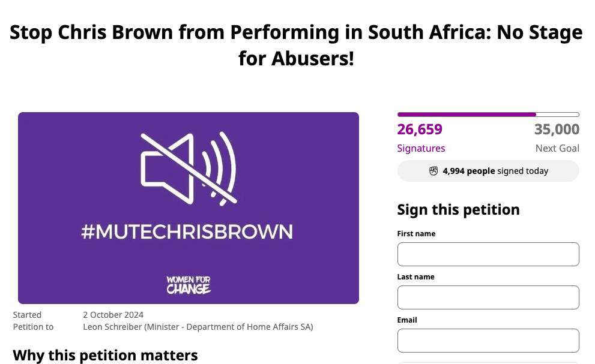The height and width of the screenshot is (364, 595).
Task: Select the 26,659 signature count
Action: pos(420,130)
